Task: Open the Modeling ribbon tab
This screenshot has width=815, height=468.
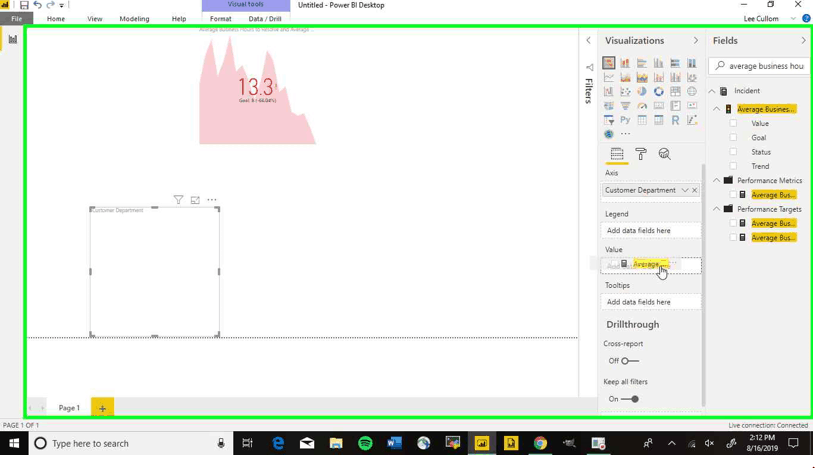Action: click(x=134, y=19)
